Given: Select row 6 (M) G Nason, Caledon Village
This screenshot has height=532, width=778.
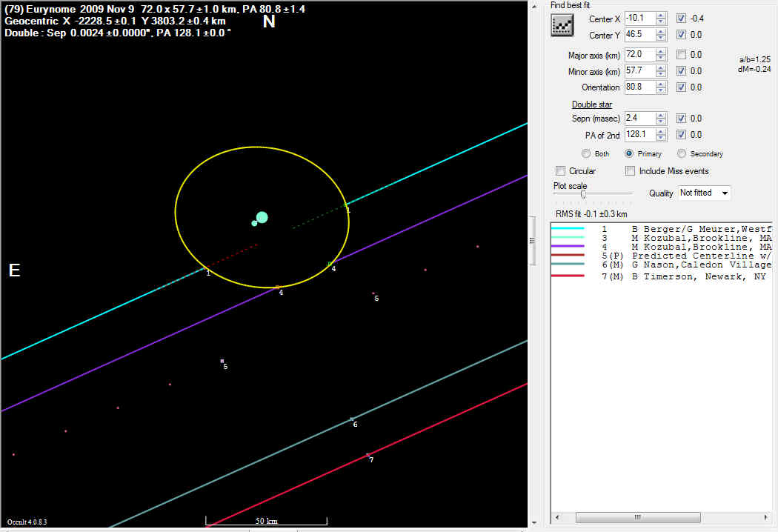Looking at the screenshot, I should (662, 265).
